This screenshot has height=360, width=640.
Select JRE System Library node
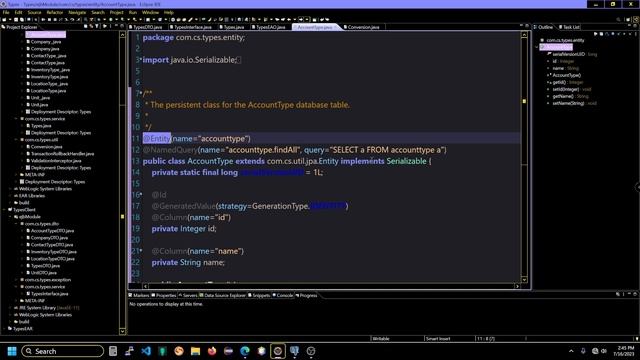point(47,308)
